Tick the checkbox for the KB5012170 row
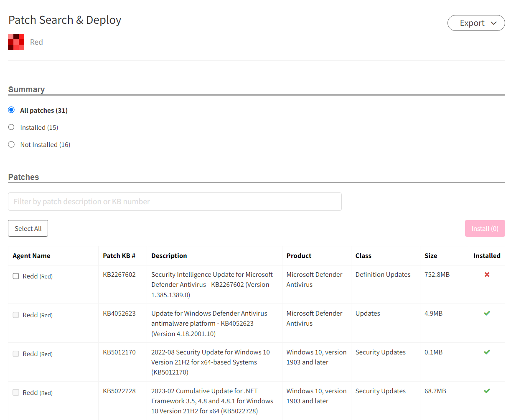511x420 pixels. (x=16, y=354)
